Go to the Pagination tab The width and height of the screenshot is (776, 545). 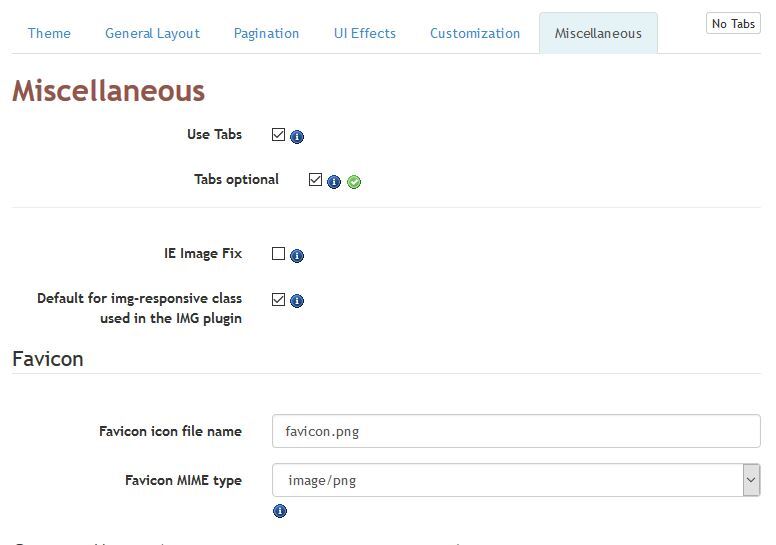point(266,33)
